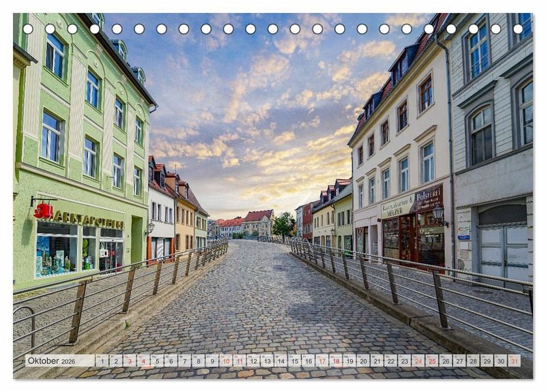The image size is (546, 392).
Task: Select day 15 in the calendar strip
Action: tap(294, 361)
